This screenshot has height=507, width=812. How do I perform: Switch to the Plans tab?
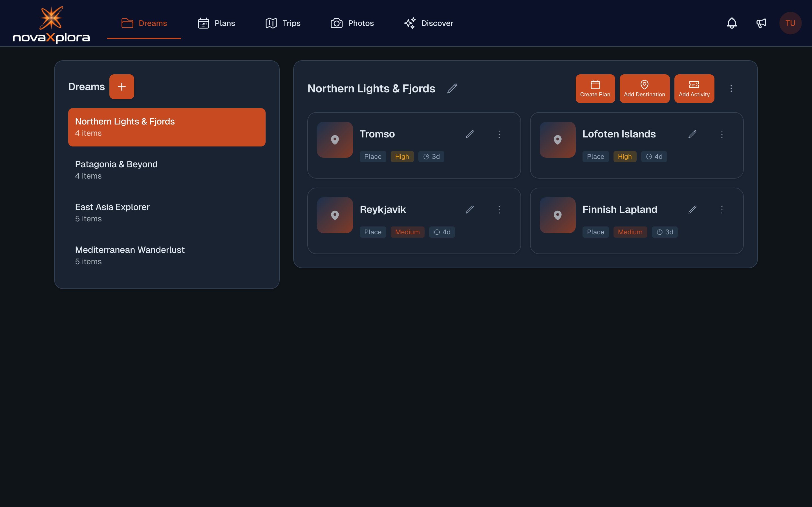coord(217,23)
